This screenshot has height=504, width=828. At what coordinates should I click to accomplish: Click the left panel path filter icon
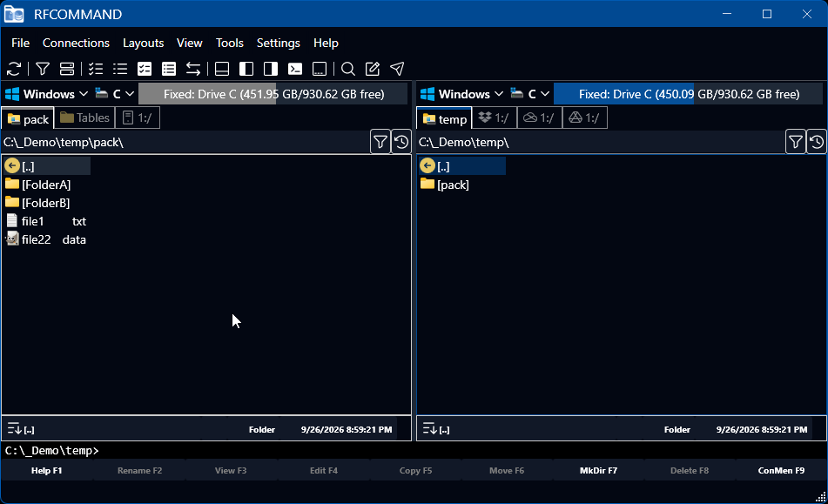pos(380,142)
